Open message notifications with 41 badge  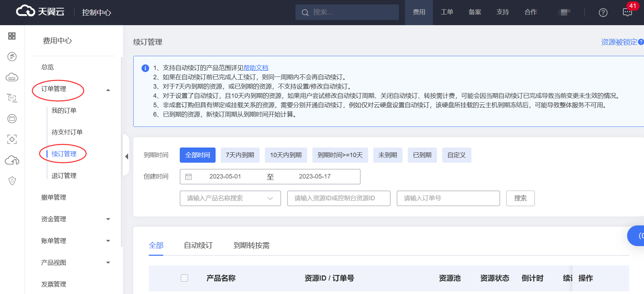tap(627, 12)
